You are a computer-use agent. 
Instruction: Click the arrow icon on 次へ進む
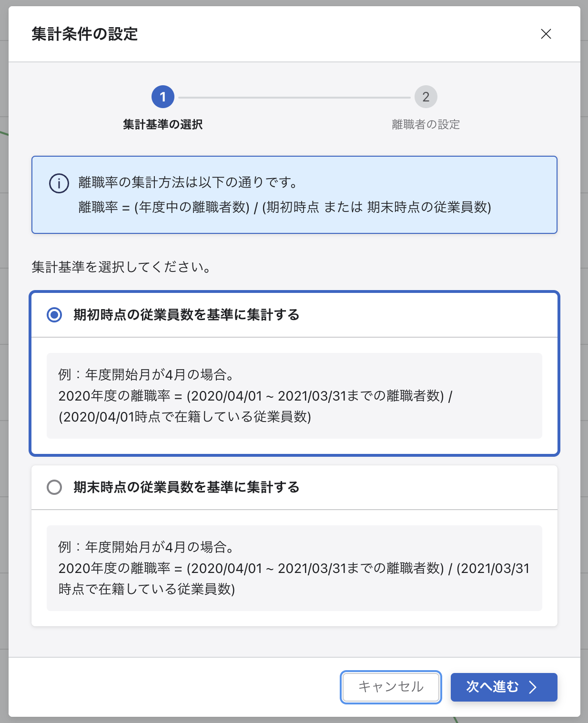[x=533, y=687]
